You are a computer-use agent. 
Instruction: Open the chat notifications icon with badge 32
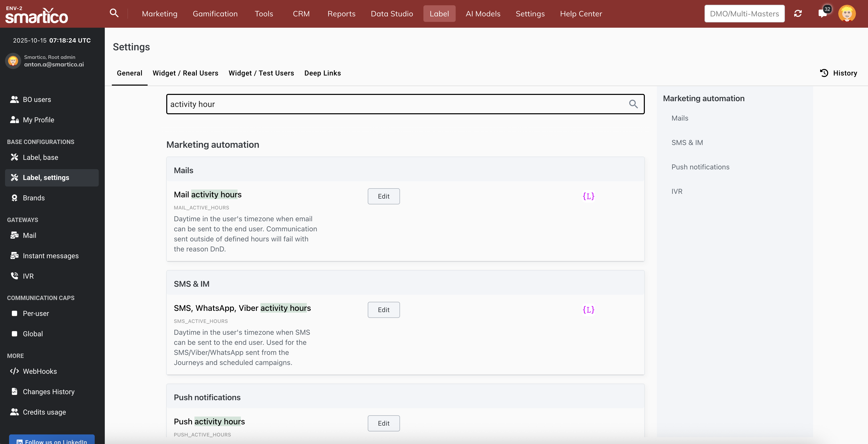(x=822, y=13)
